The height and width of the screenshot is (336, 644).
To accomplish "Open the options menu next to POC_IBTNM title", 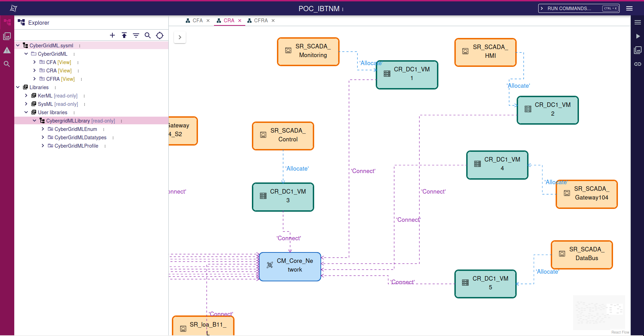I will click(x=343, y=9).
